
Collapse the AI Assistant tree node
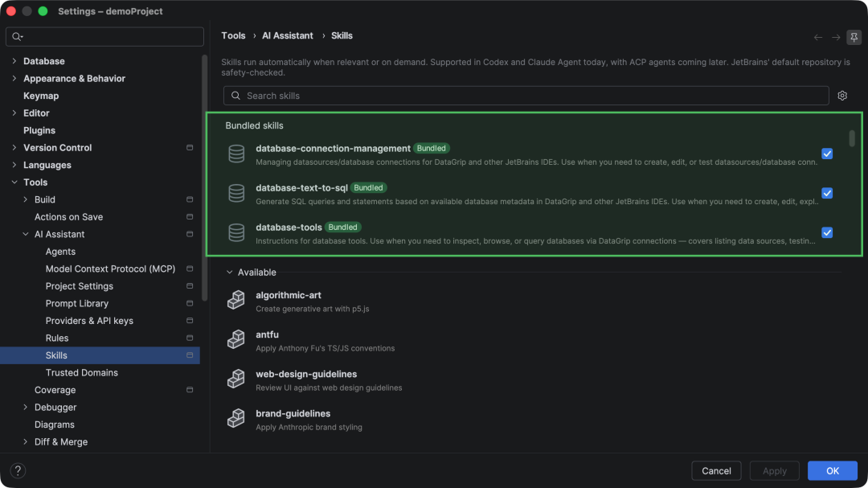[x=26, y=234]
